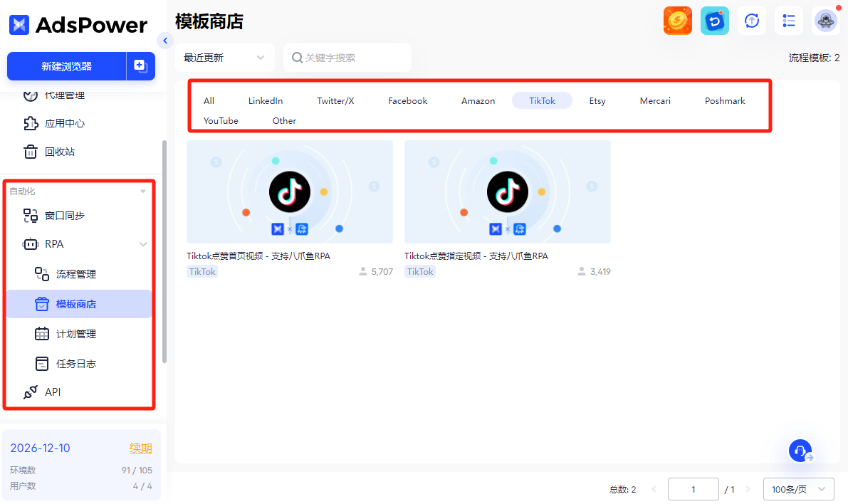This screenshot has height=504, width=848.
Task: Click the 模板商店 page title
Action: (x=209, y=21)
